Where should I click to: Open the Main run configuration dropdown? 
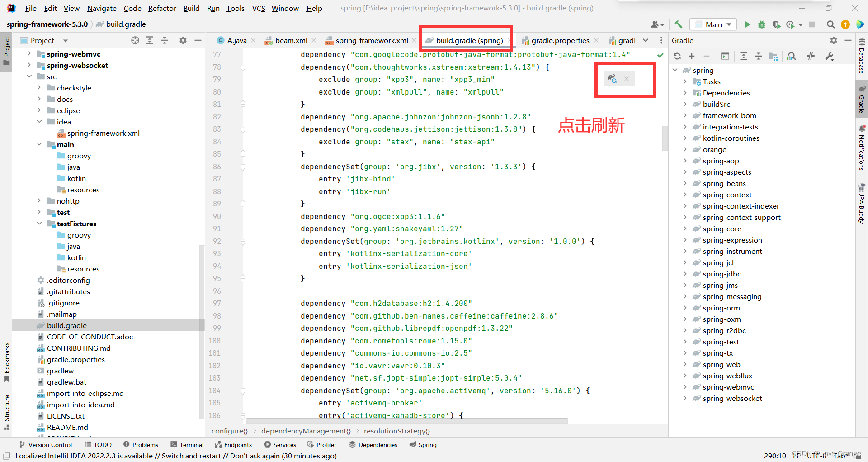713,24
